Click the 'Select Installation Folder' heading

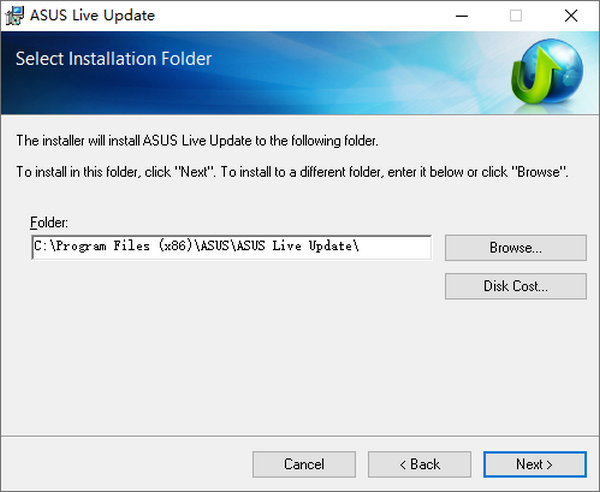(114, 59)
